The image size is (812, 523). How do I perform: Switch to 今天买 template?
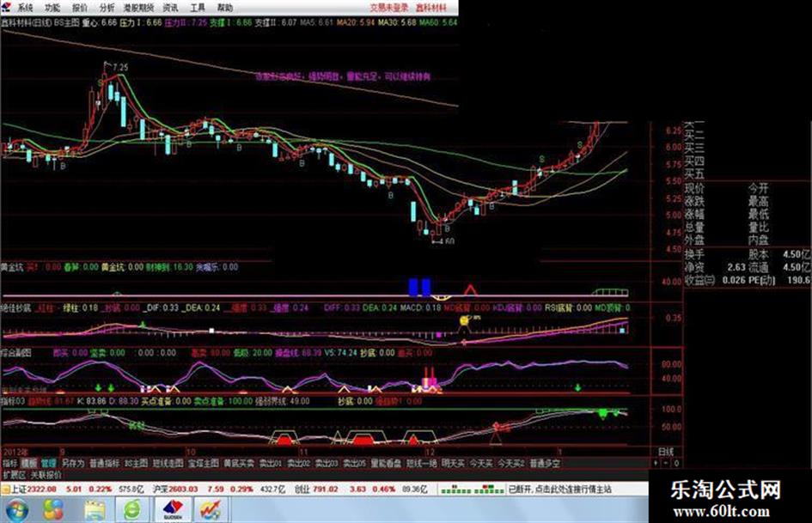click(x=481, y=463)
